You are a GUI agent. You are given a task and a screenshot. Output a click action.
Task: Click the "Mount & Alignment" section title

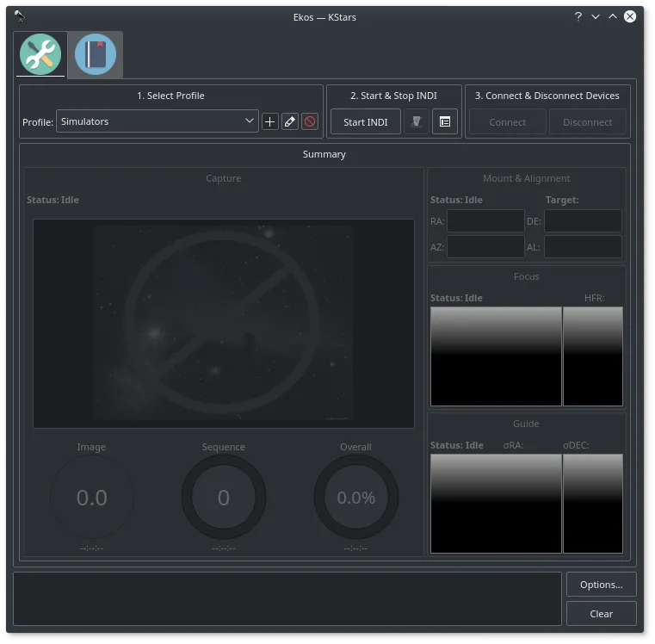click(527, 178)
